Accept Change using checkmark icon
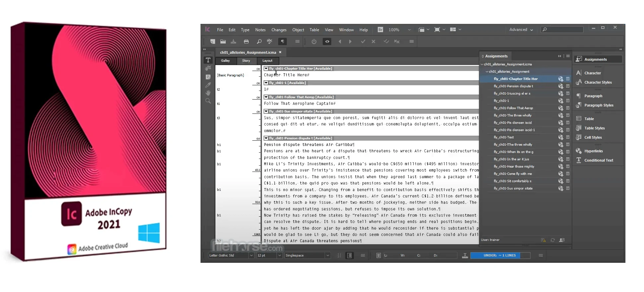 click(x=363, y=41)
